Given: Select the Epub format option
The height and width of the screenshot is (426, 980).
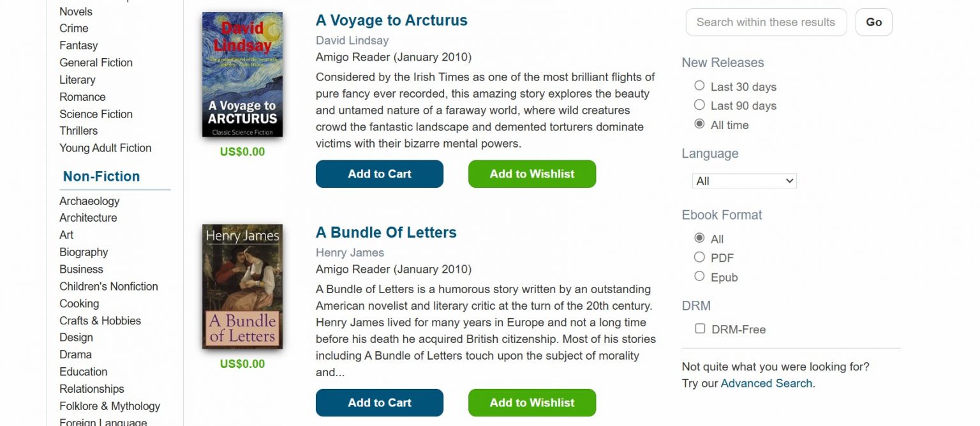Looking at the screenshot, I should click(699, 276).
